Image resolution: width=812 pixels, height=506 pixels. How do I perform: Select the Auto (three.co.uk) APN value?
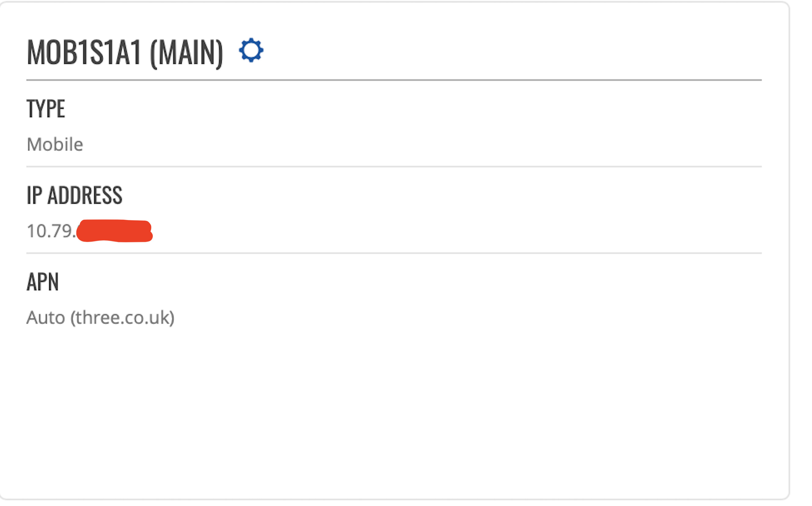point(101,318)
